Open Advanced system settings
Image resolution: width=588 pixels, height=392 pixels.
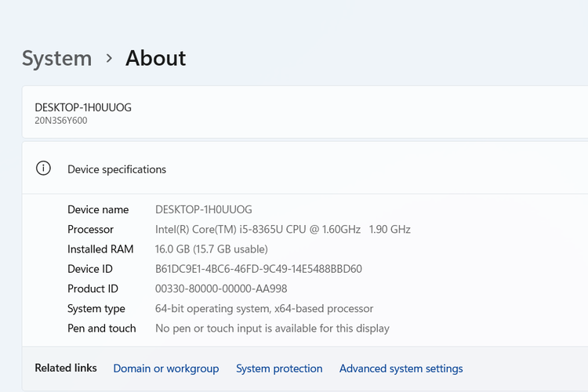pyautogui.click(x=401, y=368)
